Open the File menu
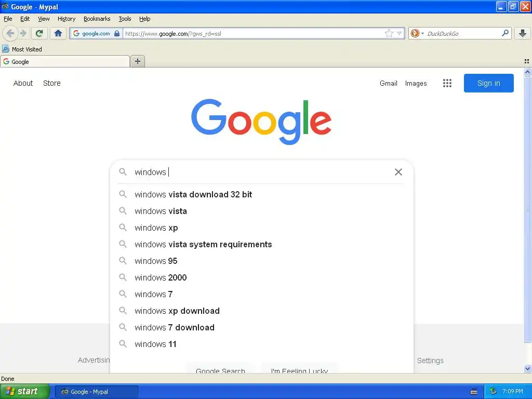Image resolution: width=532 pixels, height=399 pixels. (8, 19)
